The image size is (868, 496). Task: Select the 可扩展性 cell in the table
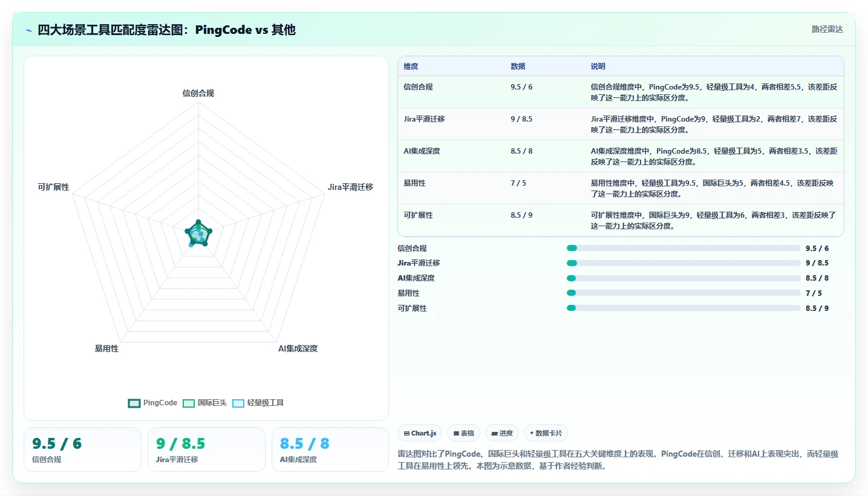[418, 215]
